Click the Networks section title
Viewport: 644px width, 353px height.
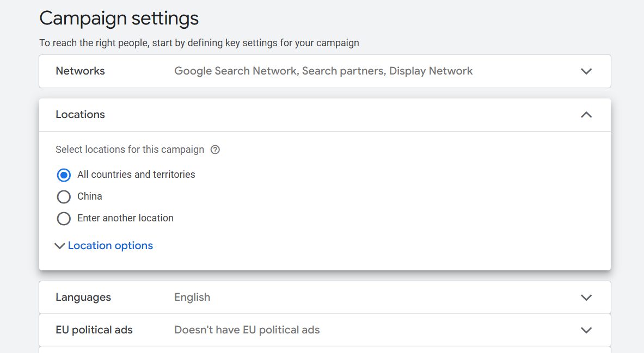pyautogui.click(x=80, y=71)
